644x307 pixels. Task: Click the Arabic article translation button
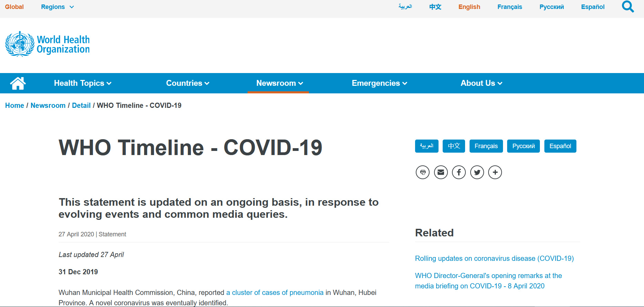[427, 146]
